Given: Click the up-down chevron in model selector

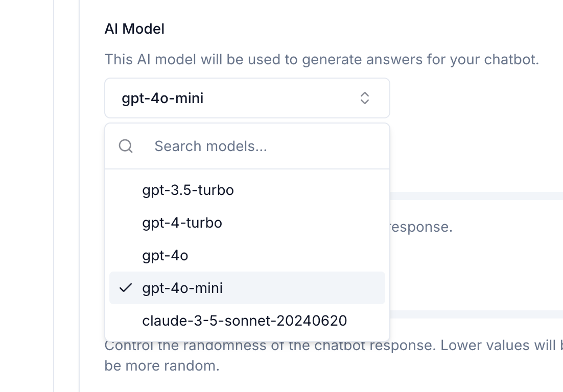Looking at the screenshot, I should pos(364,98).
